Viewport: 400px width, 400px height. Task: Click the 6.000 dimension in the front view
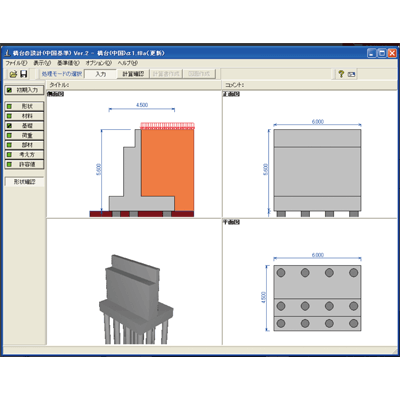318,122
